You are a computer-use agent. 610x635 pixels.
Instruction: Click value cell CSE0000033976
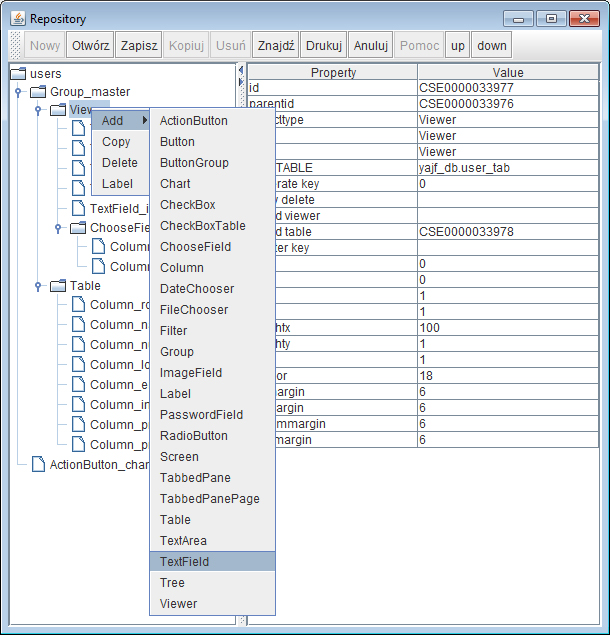click(x=508, y=104)
